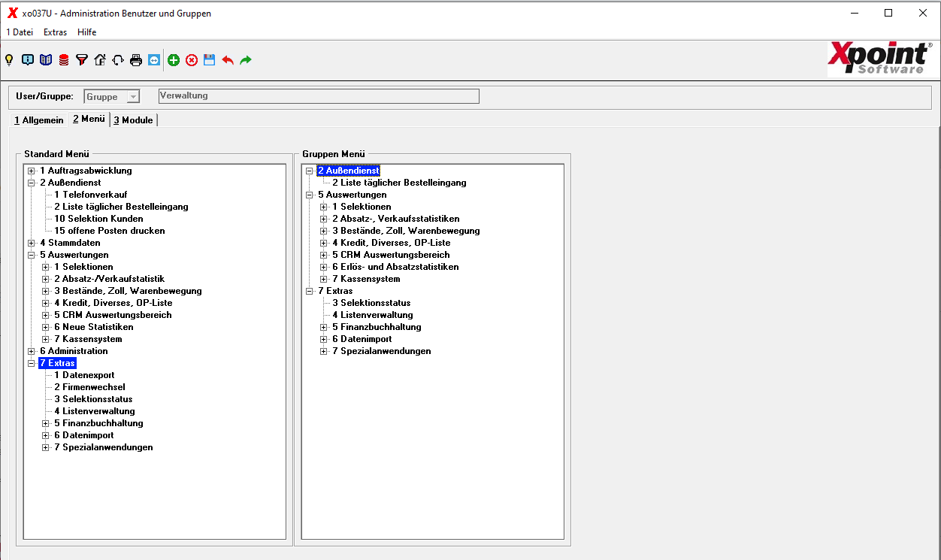
Task: Open the Extras menu
Action: [55, 32]
